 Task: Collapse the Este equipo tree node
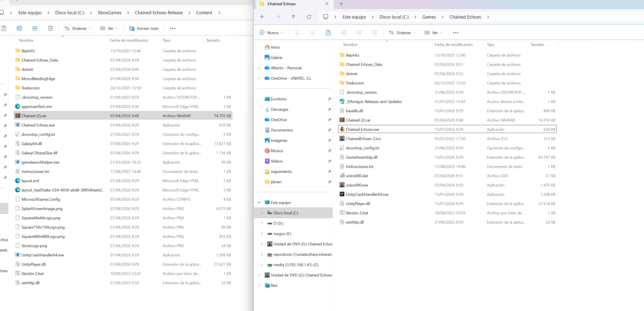point(259,202)
